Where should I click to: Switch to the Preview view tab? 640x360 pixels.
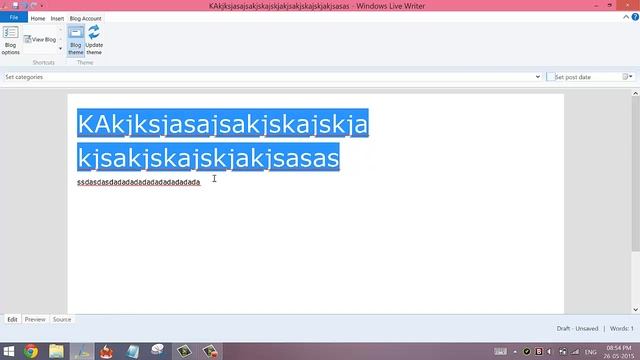point(35,319)
